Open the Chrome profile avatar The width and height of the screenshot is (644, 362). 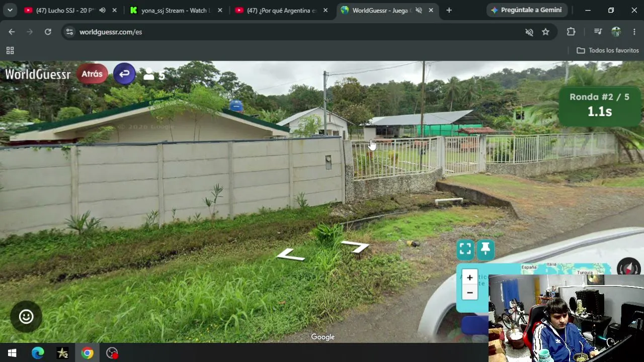coord(616,32)
